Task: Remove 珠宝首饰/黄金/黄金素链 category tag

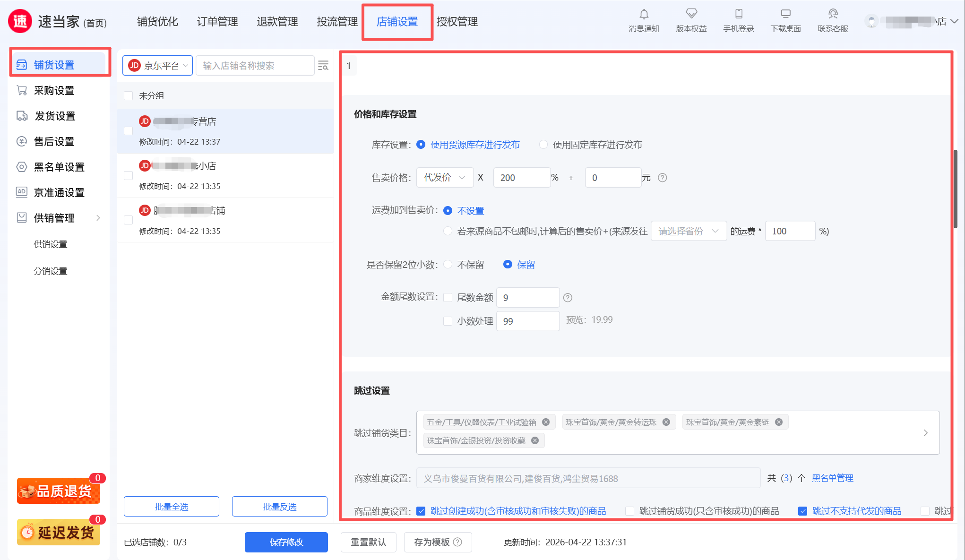Action: point(779,422)
